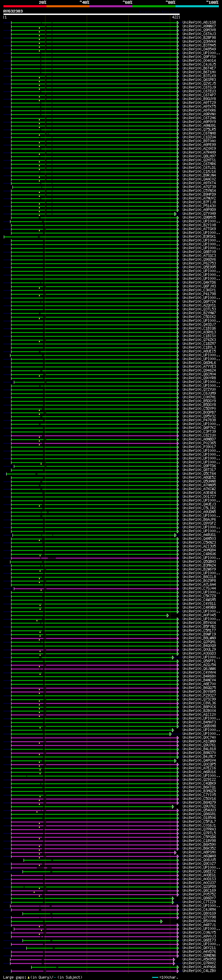Click label UniRef100_Q7RAV2
The image size is (222, 980).
pos(199,963)
